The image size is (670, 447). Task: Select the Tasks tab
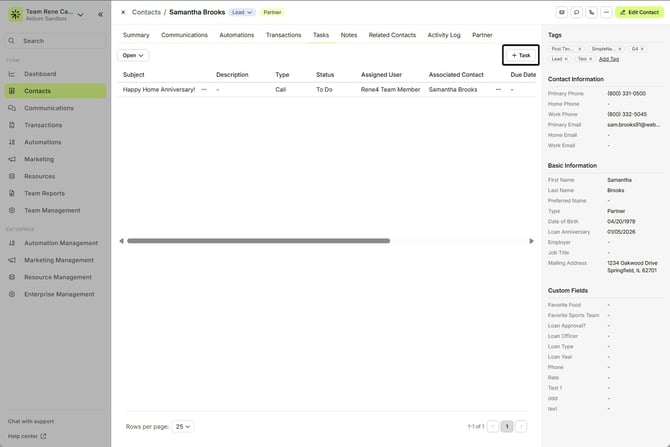click(321, 35)
